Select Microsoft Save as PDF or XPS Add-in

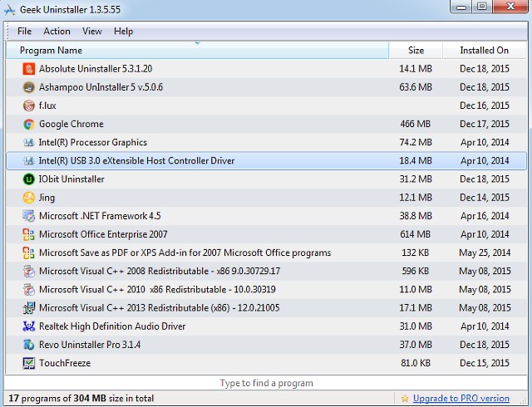coord(185,253)
